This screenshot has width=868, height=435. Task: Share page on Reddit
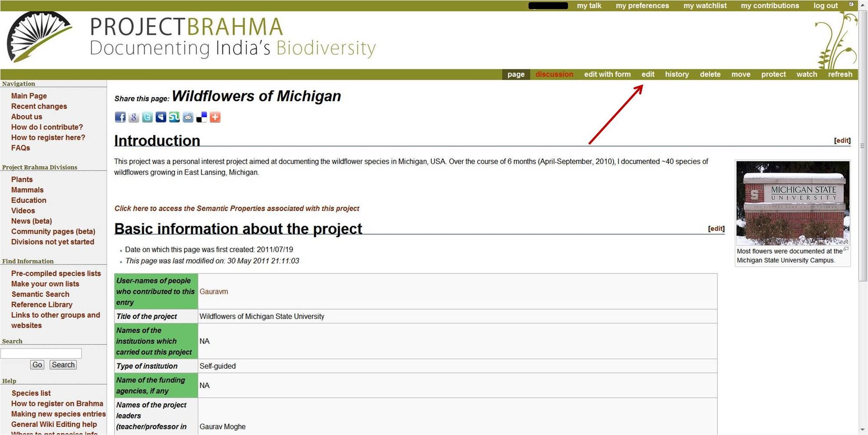coord(188,117)
